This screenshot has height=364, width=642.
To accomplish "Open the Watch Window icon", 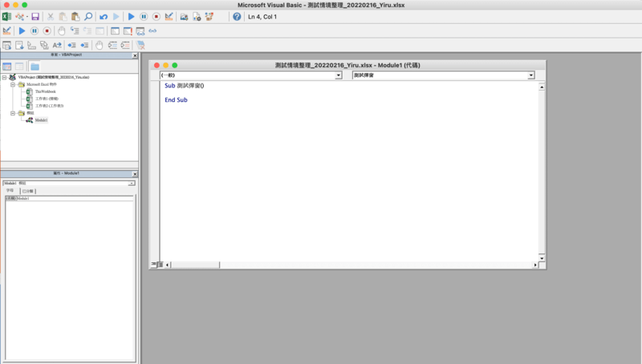I will tap(140, 30).
